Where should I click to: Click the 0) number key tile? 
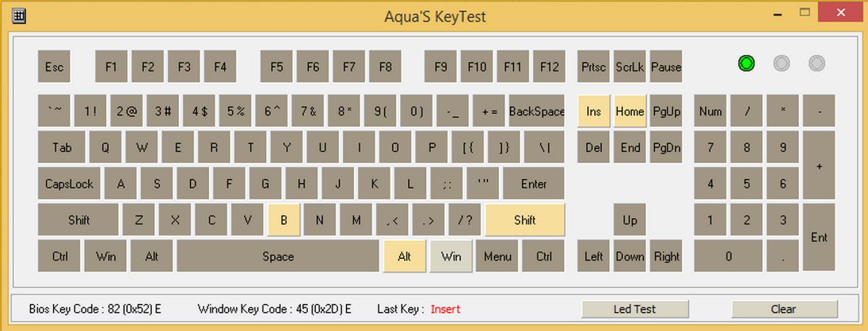pyautogui.click(x=416, y=111)
